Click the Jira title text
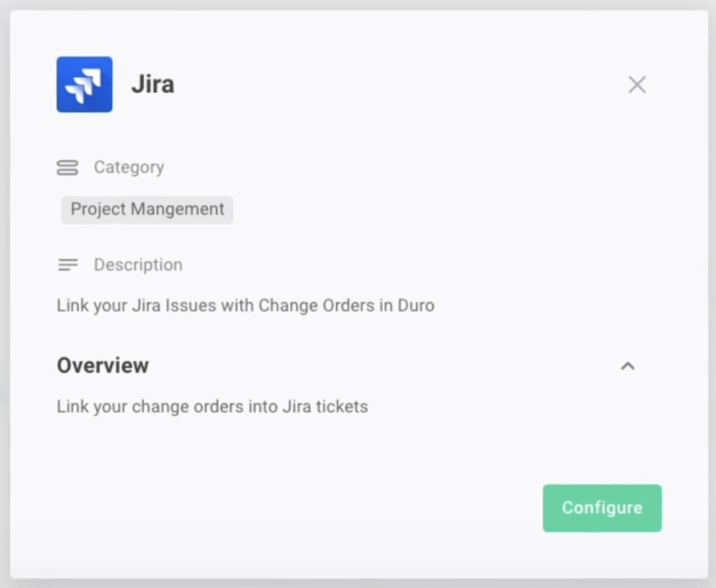The height and width of the screenshot is (588, 716). coord(153,84)
